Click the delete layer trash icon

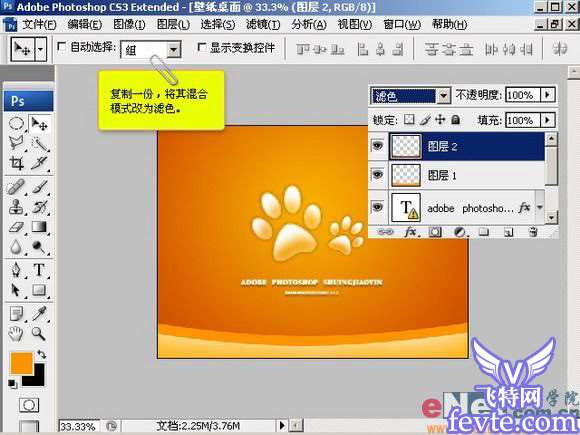(533, 232)
